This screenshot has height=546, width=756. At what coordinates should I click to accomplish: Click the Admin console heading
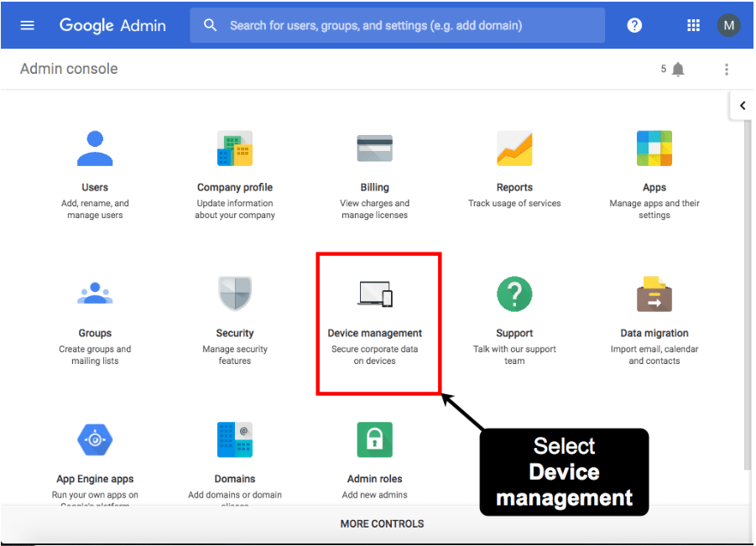pyautogui.click(x=69, y=69)
